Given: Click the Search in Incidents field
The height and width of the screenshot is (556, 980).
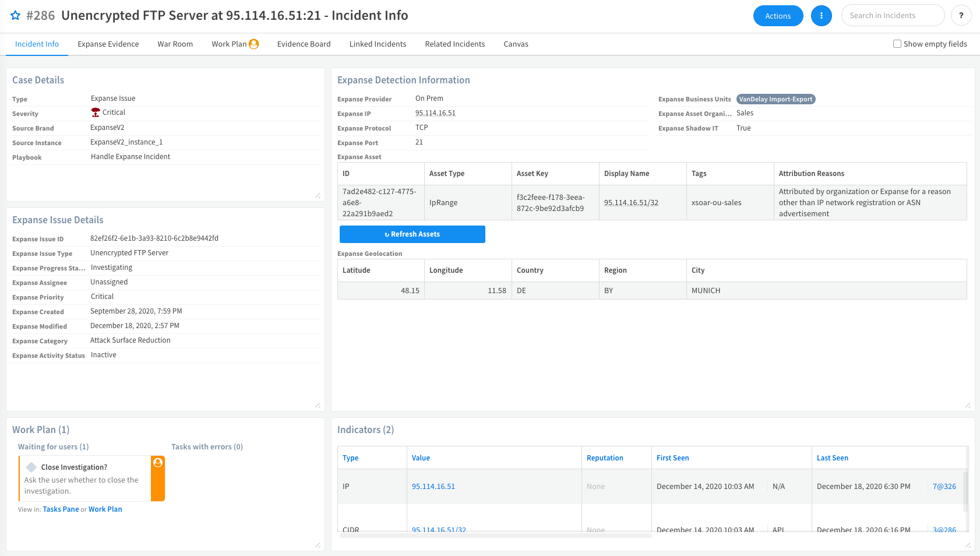Looking at the screenshot, I should [892, 16].
